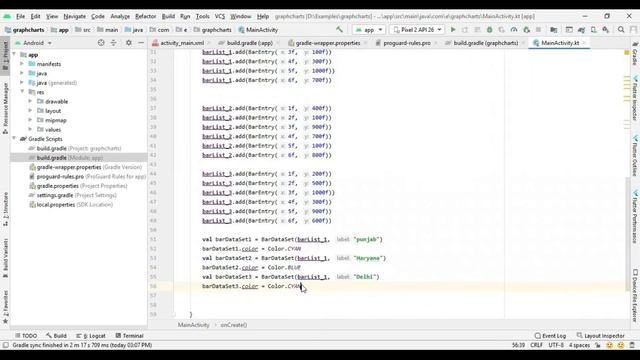640x360 pixels.
Task: Open Project panel settings gear
Action: (x=129, y=43)
